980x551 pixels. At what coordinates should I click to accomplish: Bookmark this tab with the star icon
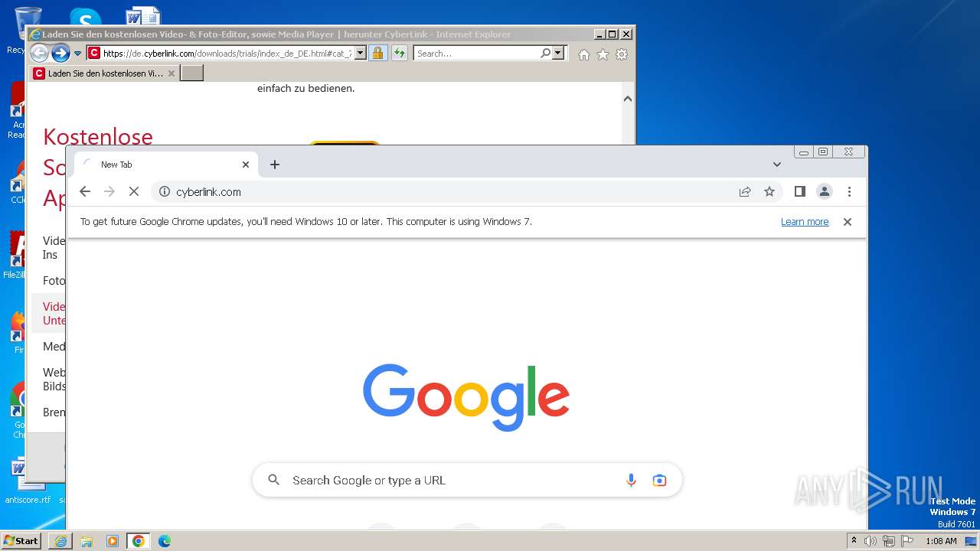tap(769, 192)
